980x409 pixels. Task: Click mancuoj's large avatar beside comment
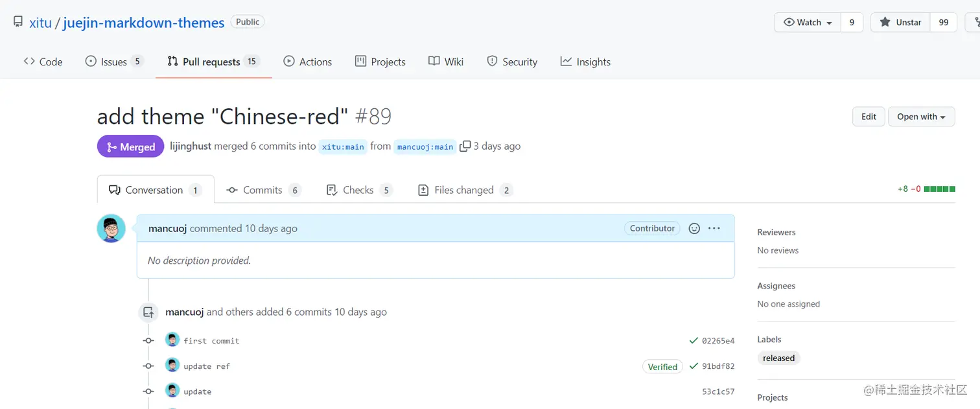(x=111, y=228)
